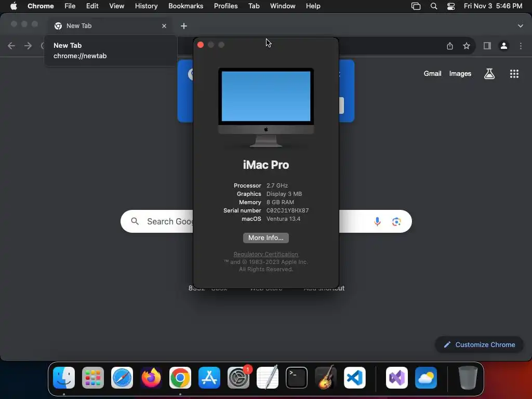Click the Customize Chrome button
Viewport: 532px width, 399px height.
click(x=480, y=345)
